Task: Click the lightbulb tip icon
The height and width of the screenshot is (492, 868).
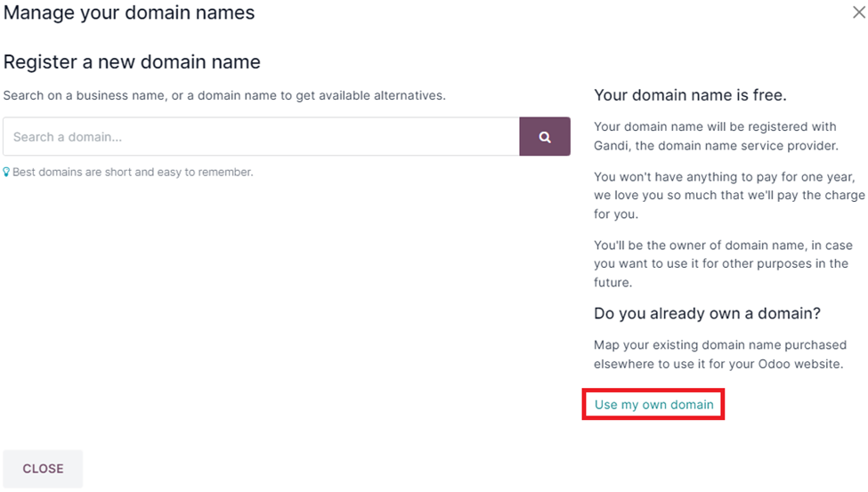Action: pyautogui.click(x=6, y=173)
